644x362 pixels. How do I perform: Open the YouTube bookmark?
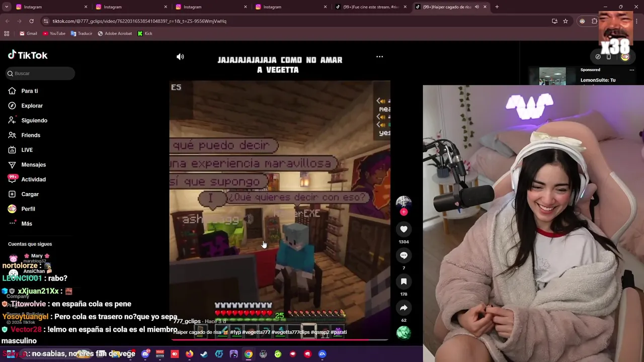(54, 34)
